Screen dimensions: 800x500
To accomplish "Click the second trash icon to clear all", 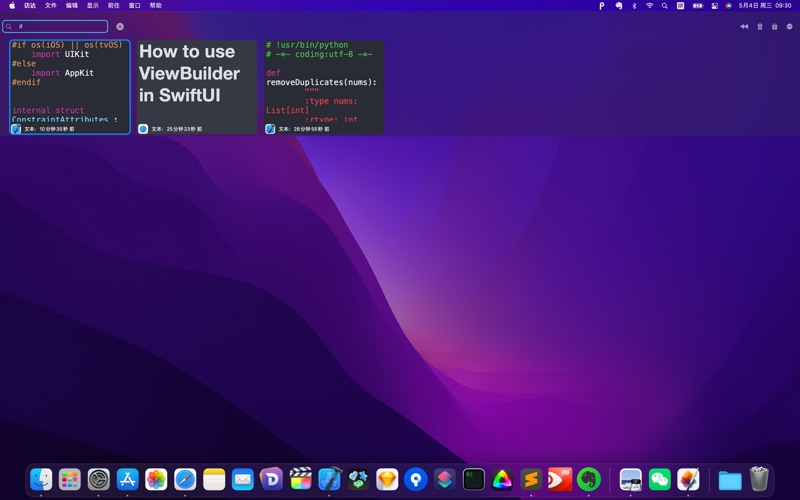I will pyautogui.click(x=774, y=27).
